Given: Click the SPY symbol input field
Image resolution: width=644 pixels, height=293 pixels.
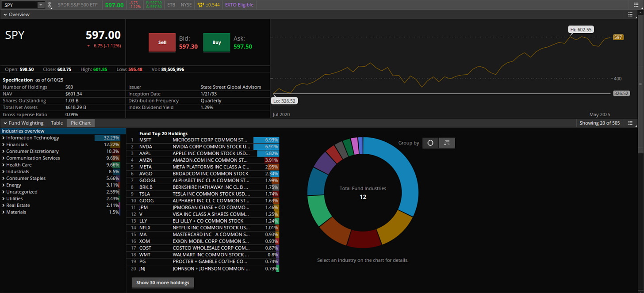Looking at the screenshot, I should click(19, 5).
